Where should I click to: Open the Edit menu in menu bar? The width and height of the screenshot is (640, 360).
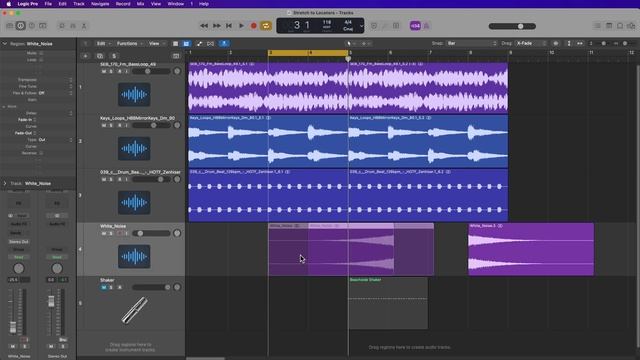(x=62, y=4)
